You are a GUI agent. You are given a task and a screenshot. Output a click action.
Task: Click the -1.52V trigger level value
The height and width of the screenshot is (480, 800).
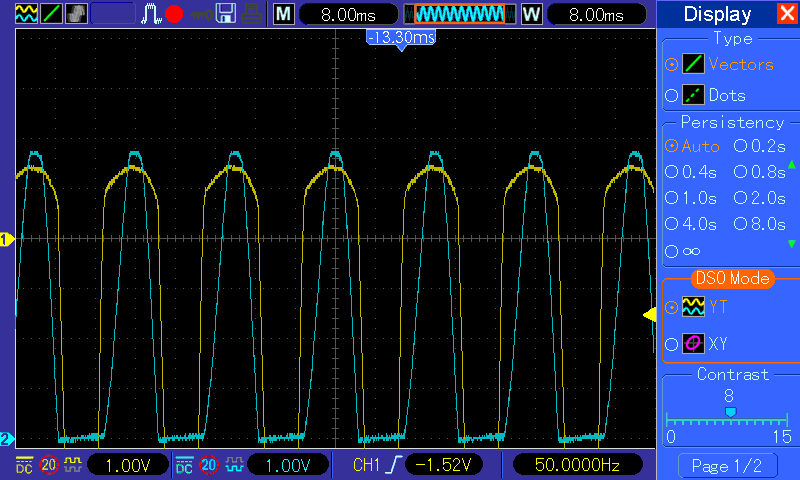coord(443,465)
